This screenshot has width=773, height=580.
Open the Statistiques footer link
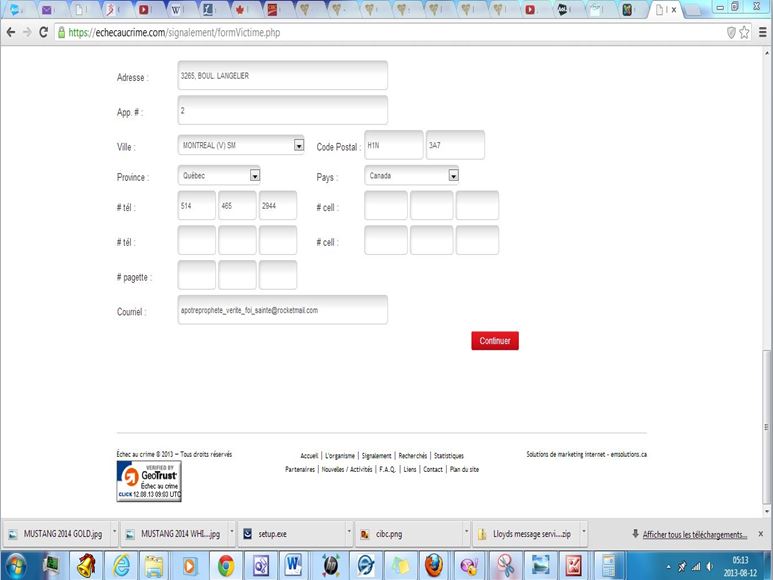[x=448, y=456]
